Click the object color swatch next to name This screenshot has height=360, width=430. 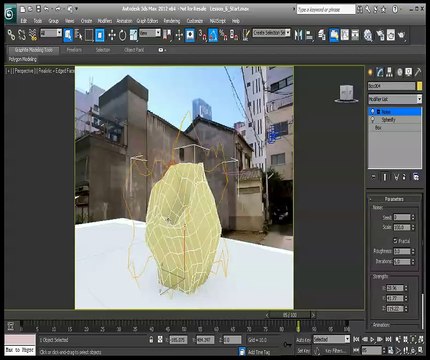pos(420,86)
